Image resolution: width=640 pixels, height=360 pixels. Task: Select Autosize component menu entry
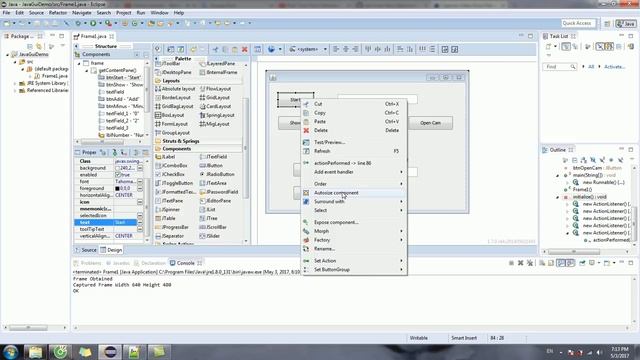(x=354, y=193)
